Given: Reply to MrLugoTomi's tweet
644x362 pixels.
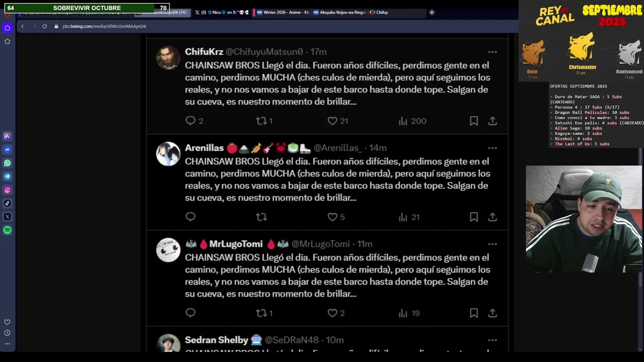Looking at the screenshot, I should pyautogui.click(x=190, y=313).
